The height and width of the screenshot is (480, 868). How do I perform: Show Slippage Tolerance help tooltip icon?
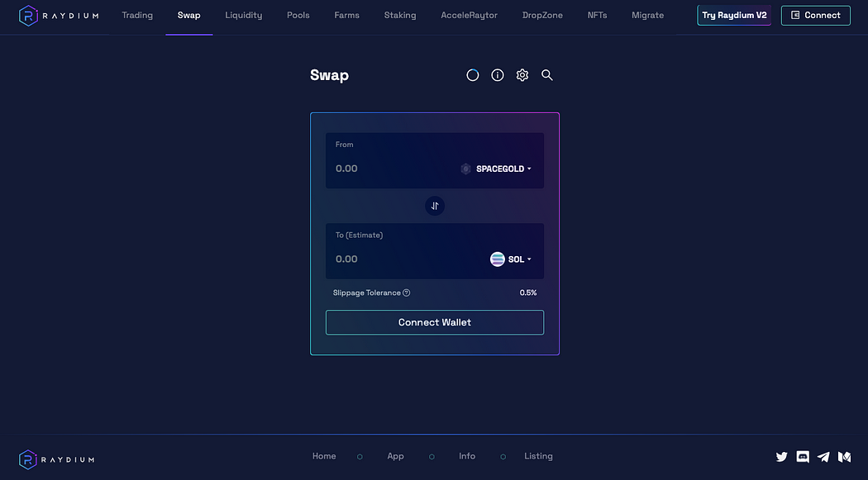[x=407, y=292]
